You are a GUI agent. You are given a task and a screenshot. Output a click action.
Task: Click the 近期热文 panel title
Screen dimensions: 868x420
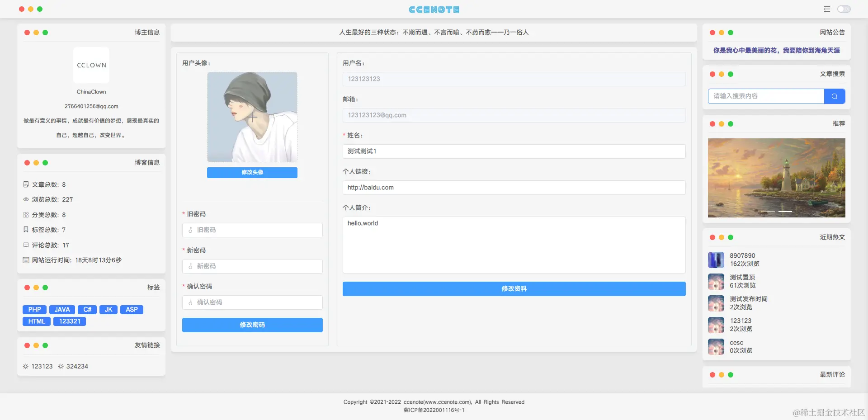pyautogui.click(x=832, y=237)
